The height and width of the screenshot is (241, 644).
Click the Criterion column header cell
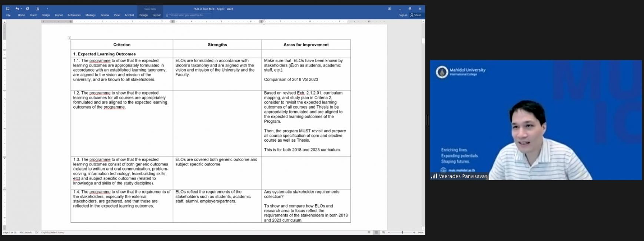(122, 45)
